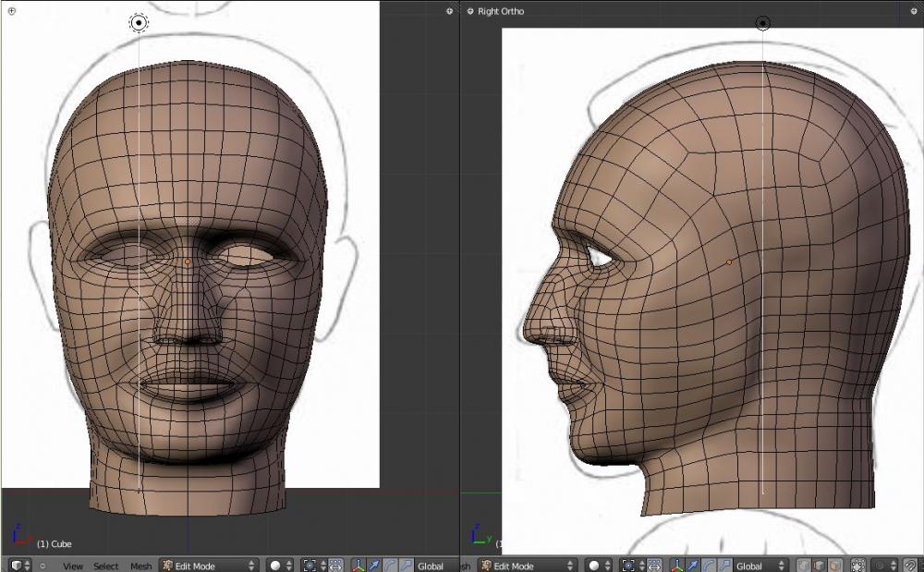Select scale manipulator in left viewport
Screen dimensions: 924x572
(x=406, y=566)
